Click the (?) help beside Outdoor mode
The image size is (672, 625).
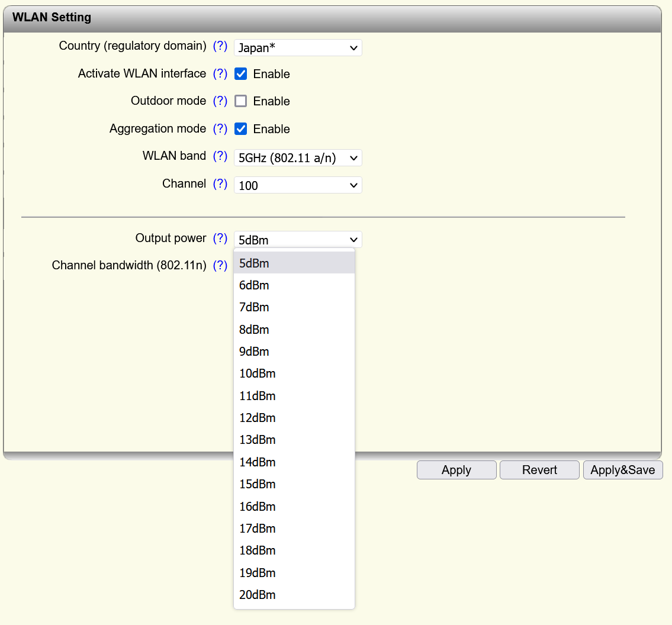click(220, 101)
